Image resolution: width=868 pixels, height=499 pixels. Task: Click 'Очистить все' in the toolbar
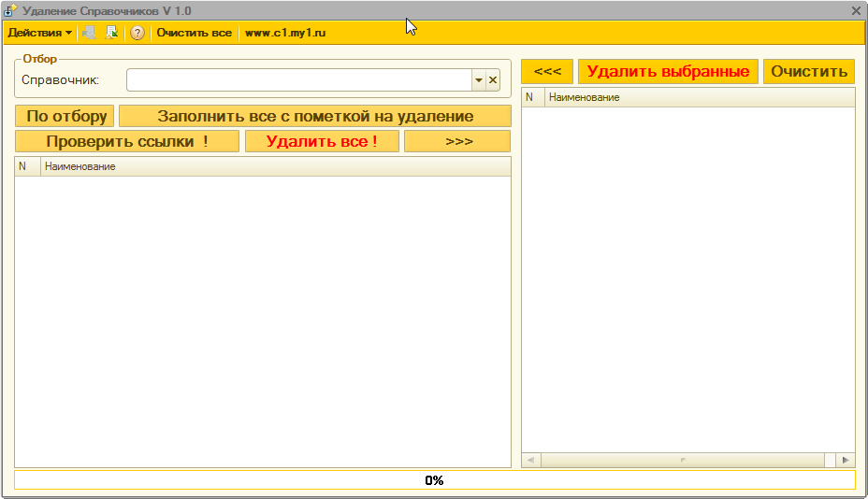(194, 33)
